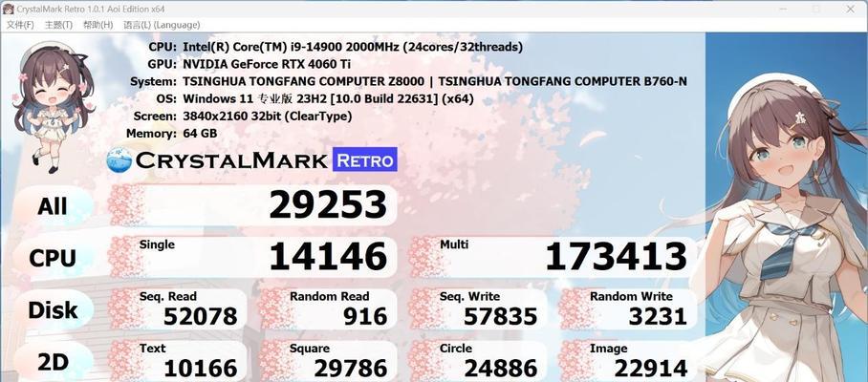
Task: Open the 帮助(H) menu
Action: click(98, 25)
